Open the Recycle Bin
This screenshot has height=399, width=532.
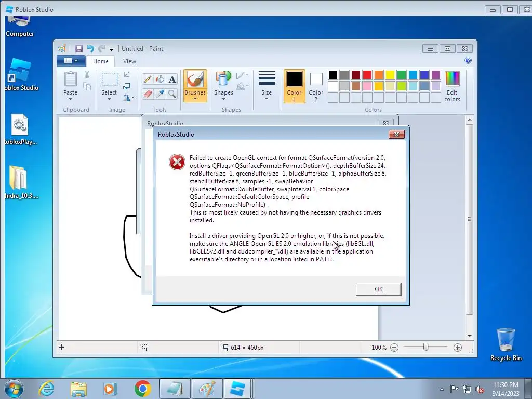click(x=506, y=344)
